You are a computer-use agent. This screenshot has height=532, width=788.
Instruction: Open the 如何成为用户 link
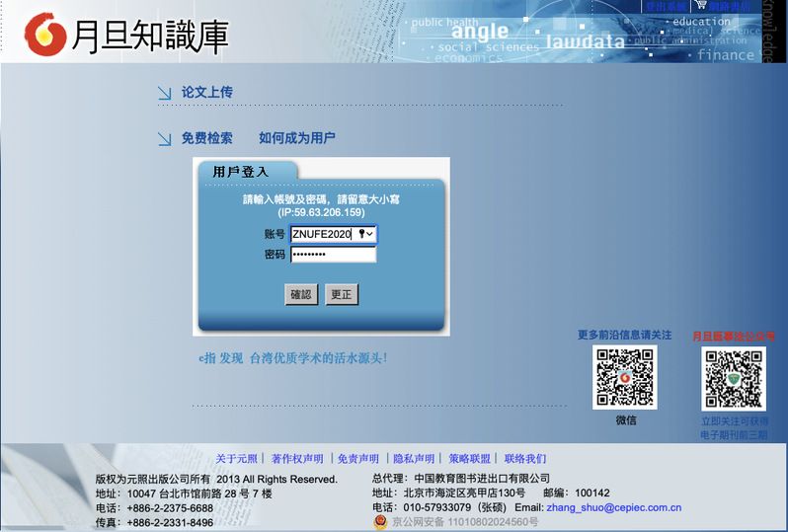point(296,138)
